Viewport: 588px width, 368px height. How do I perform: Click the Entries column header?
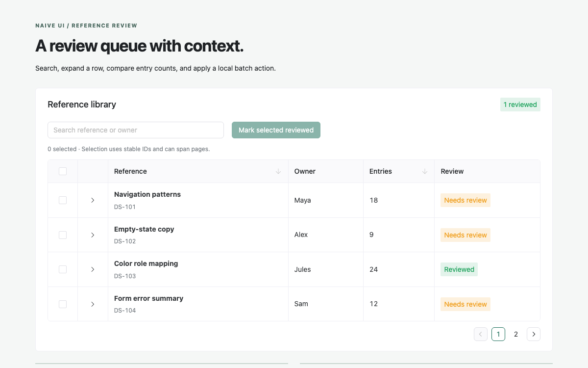click(399, 171)
